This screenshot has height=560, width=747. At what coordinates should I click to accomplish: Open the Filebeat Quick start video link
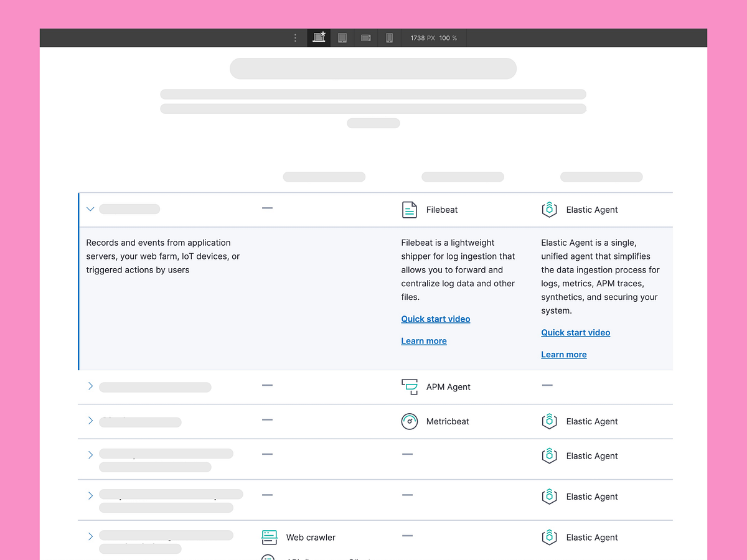(435, 319)
